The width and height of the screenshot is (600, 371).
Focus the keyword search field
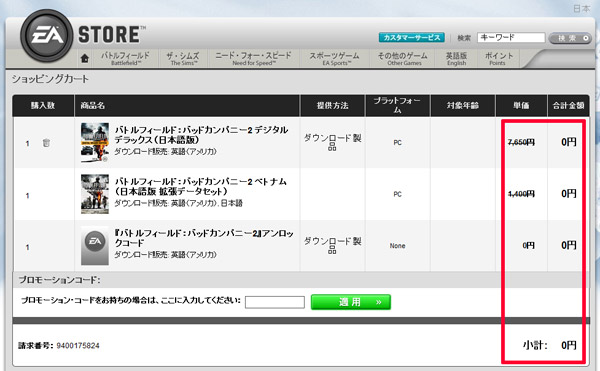click(511, 37)
